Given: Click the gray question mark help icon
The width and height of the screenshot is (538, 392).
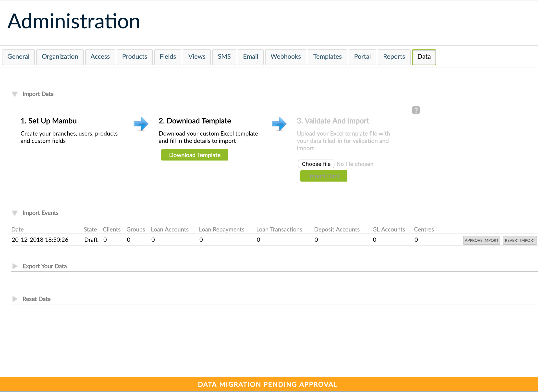Looking at the screenshot, I should point(416,110).
